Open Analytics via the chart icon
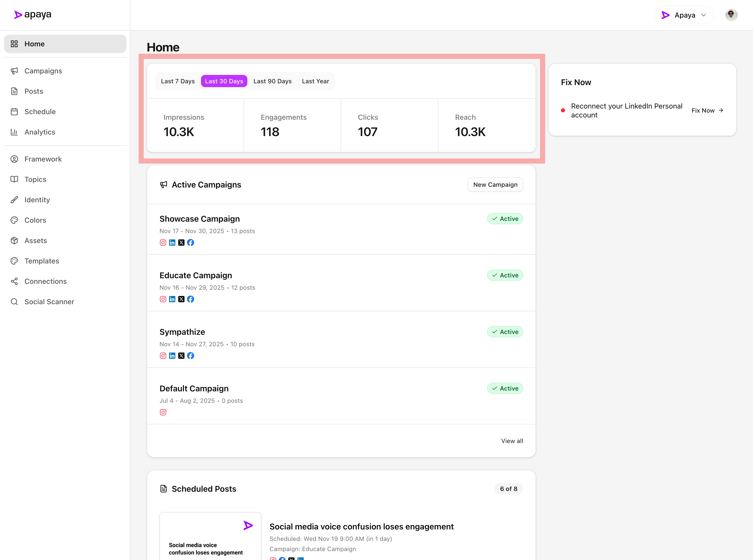This screenshot has width=753, height=560. [14, 132]
